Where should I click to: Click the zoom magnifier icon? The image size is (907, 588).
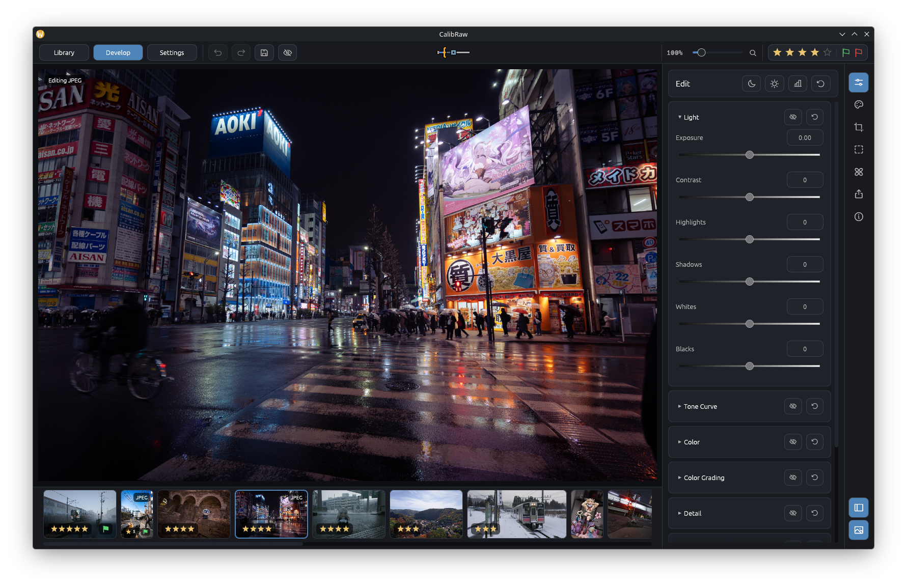(753, 52)
